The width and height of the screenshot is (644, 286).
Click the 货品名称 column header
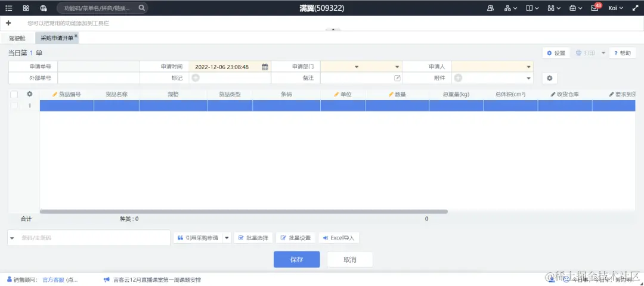coord(117,94)
